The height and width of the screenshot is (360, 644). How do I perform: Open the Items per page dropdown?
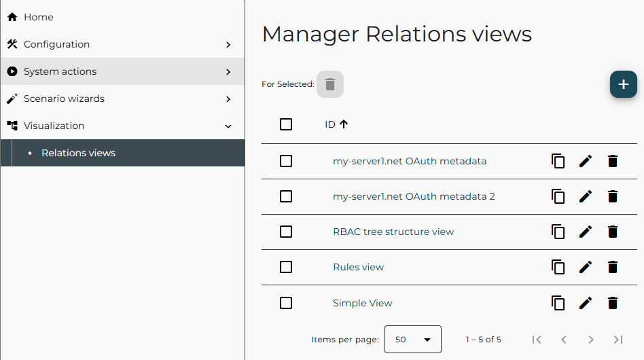click(413, 340)
